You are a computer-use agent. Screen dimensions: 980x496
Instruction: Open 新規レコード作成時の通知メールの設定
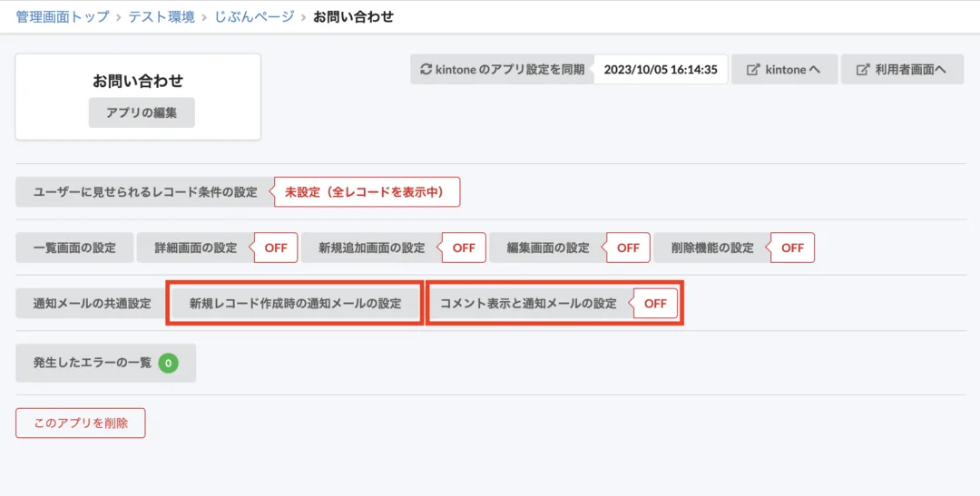pos(295,304)
